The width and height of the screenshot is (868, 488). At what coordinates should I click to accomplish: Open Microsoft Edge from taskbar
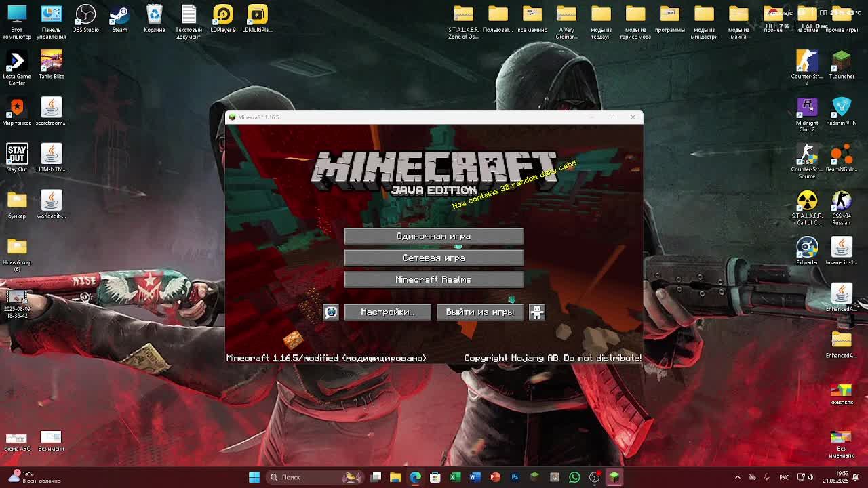[x=415, y=477]
